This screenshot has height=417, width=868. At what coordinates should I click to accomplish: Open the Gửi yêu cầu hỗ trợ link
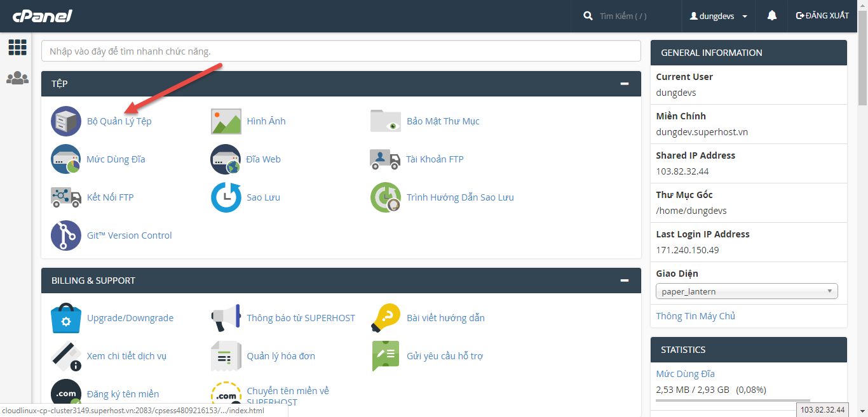445,356
